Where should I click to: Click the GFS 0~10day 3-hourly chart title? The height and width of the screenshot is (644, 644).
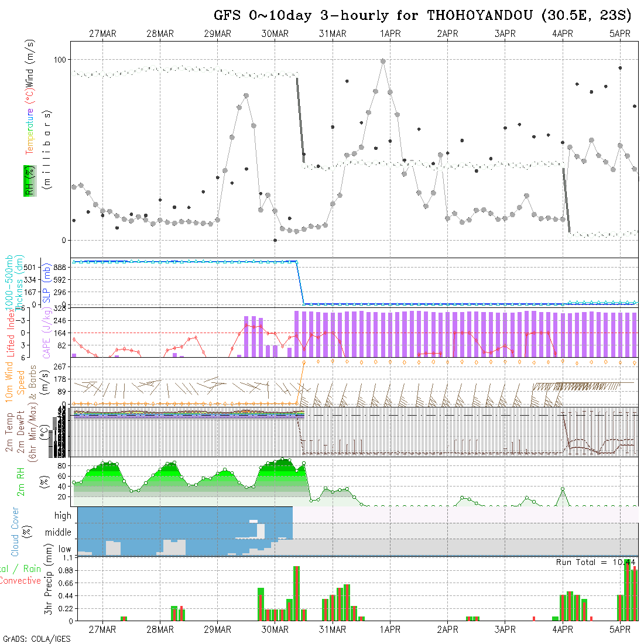422,15
